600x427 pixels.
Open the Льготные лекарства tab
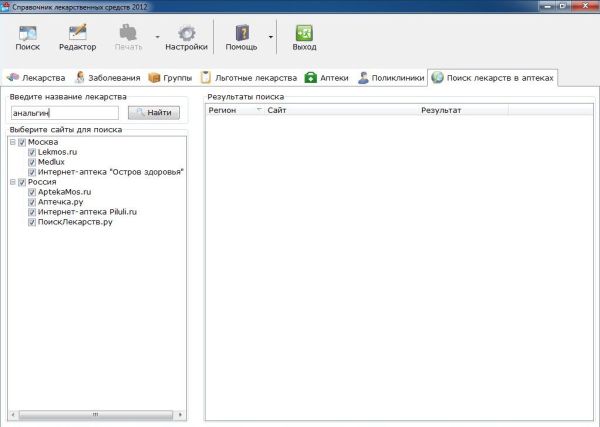coord(249,78)
